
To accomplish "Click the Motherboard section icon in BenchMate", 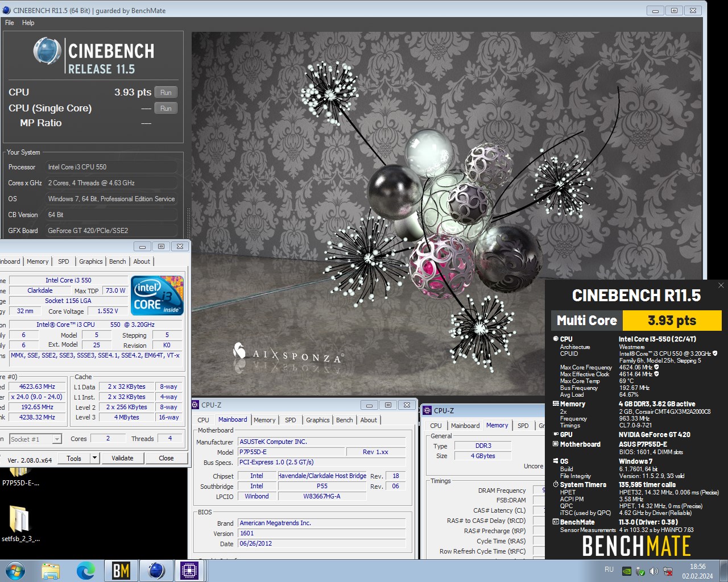I will click(556, 444).
